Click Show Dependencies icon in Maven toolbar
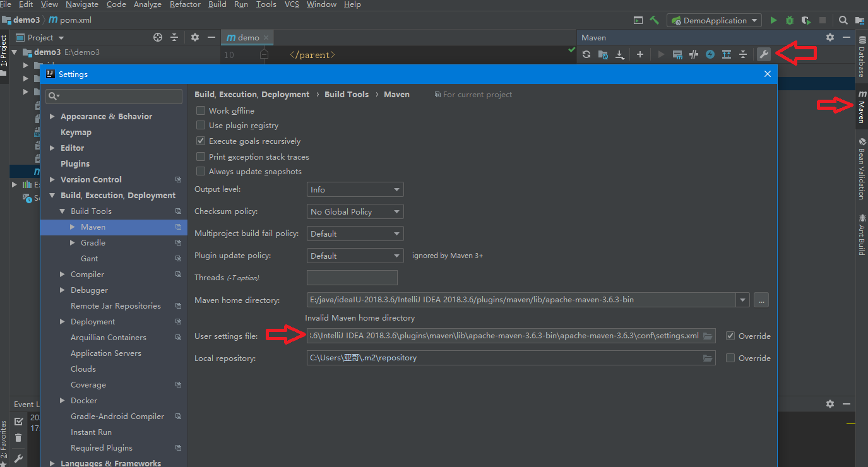868x467 pixels. click(727, 54)
